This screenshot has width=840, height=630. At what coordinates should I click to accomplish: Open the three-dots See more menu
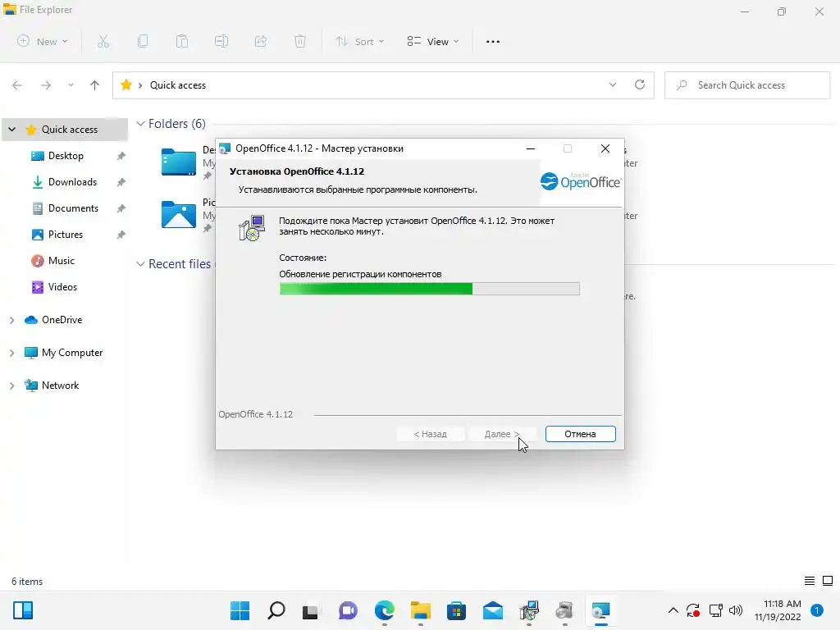pos(493,41)
